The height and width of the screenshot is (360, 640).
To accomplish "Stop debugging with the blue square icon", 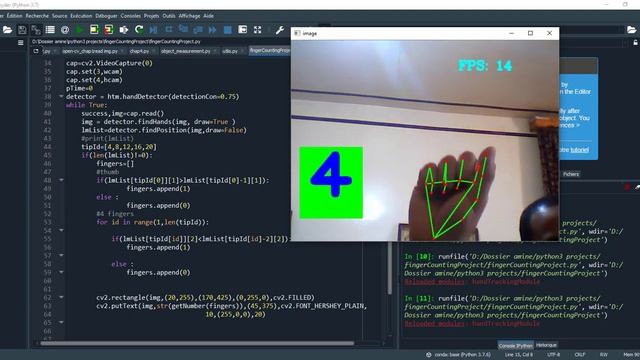I will point(228,29).
